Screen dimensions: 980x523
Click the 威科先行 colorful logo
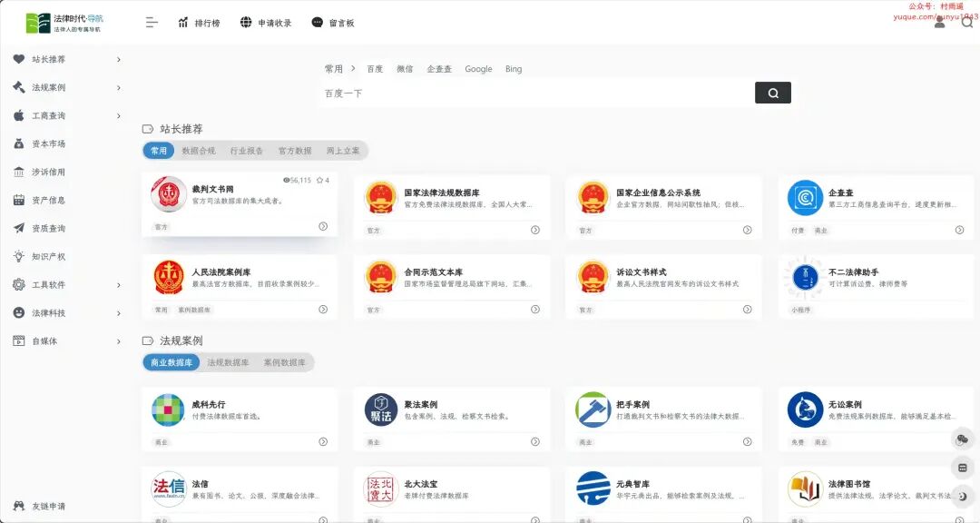(168, 410)
